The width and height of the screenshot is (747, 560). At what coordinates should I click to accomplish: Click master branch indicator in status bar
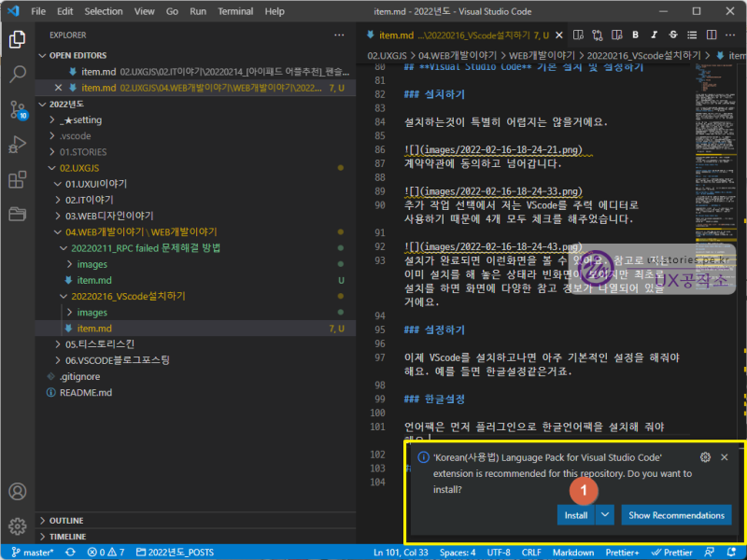point(33,552)
